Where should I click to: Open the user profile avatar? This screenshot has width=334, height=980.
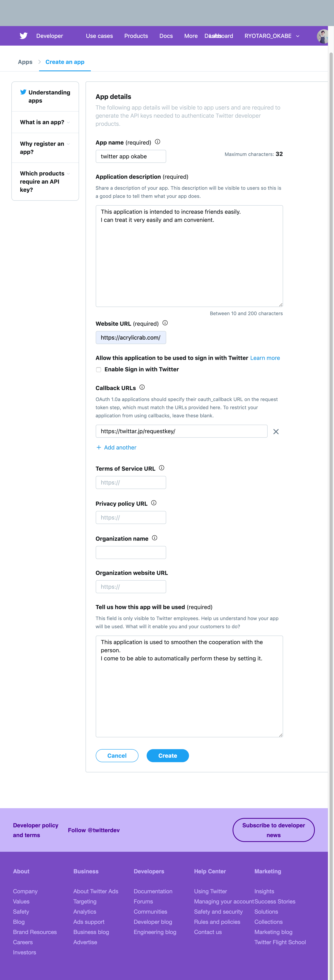pyautogui.click(x=323, y=36)
